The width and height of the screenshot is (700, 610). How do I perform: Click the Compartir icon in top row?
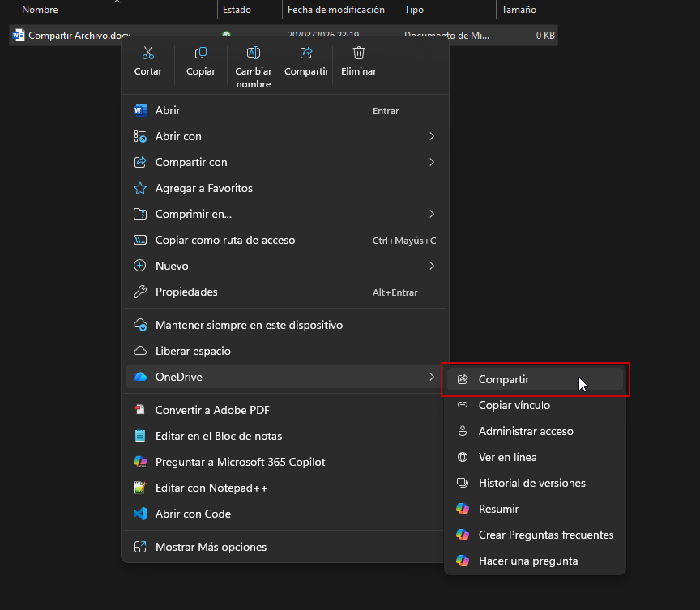306,53
